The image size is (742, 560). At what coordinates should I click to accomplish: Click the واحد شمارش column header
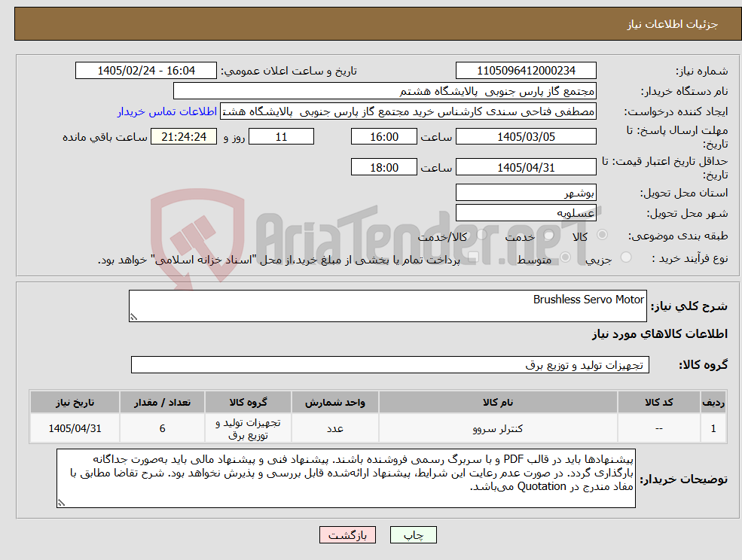334,402
